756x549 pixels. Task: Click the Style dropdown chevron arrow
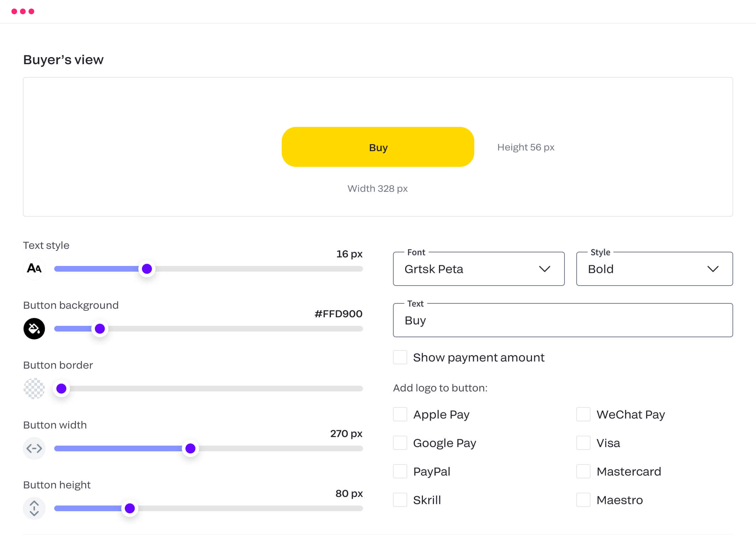[x=712, y=269]
